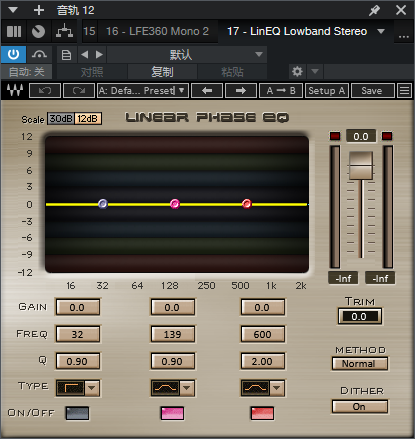
Task: Set graph scale to 30dB
Action: click(61, 119)
